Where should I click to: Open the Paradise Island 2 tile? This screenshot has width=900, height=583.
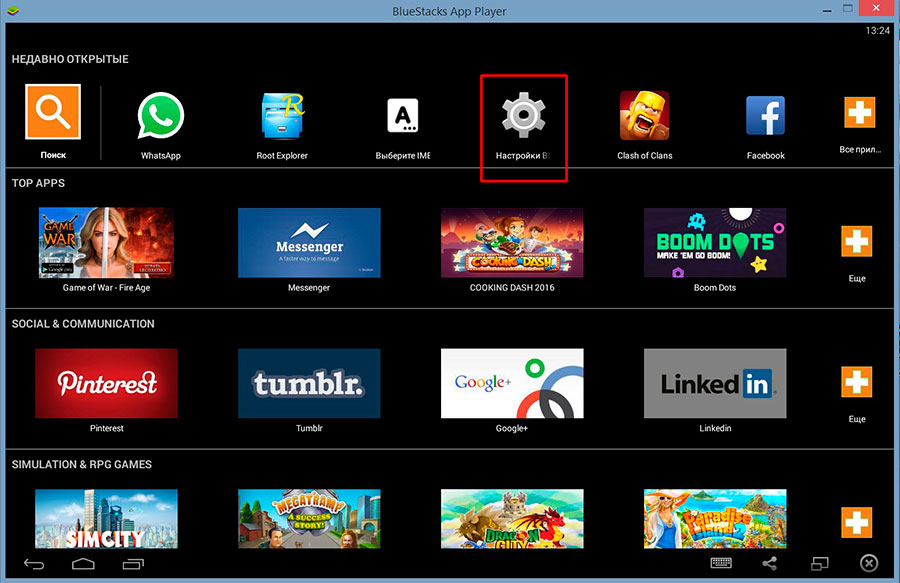coord(715,519)
